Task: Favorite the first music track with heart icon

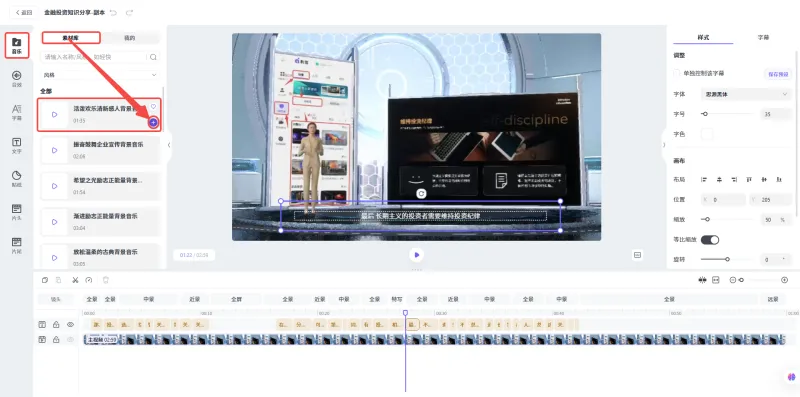Action: tap(153, 107)
